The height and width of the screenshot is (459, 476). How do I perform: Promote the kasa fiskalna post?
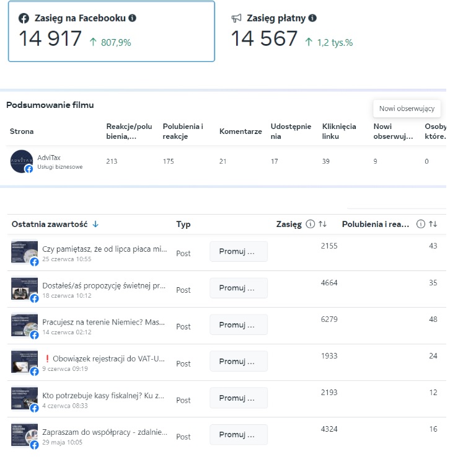point(239,398)
